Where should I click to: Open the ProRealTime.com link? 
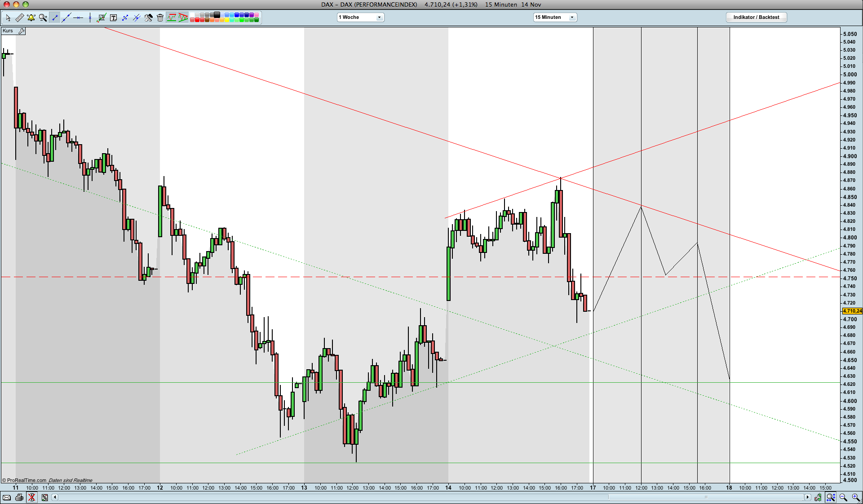(x=26, y=480)
